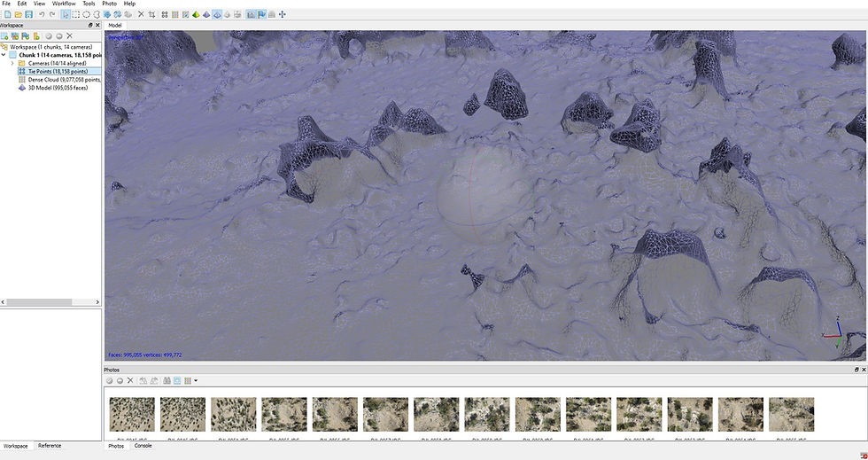
Task: Save the project with the floppy icon
Action: click(28, 14)
